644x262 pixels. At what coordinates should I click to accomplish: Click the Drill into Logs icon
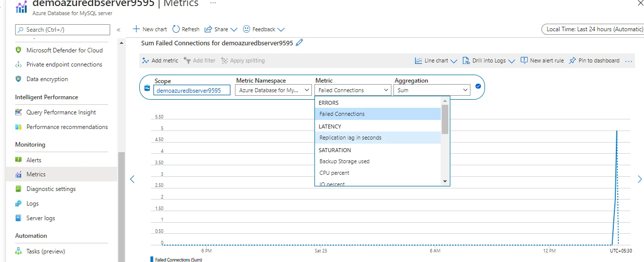click(x=466, y=60)
